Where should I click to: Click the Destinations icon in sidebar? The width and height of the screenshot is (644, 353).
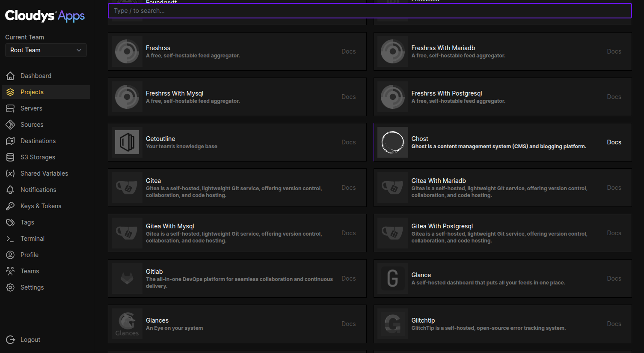coord(10,141)
